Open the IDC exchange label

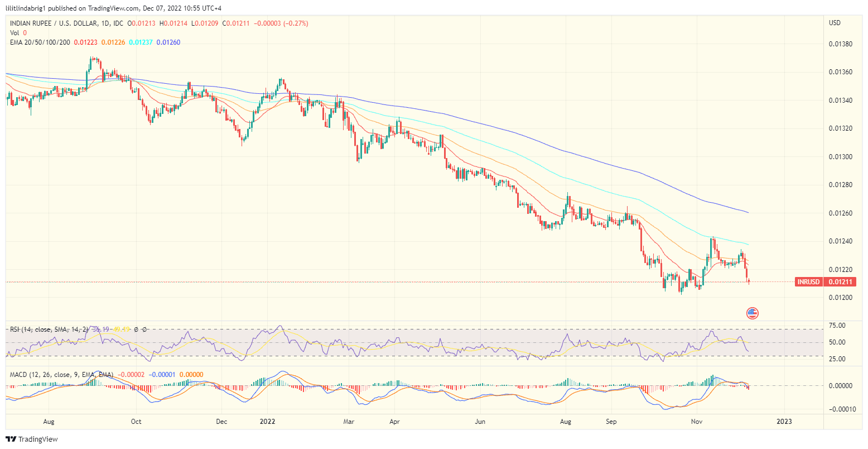click(x=118, y=23)
